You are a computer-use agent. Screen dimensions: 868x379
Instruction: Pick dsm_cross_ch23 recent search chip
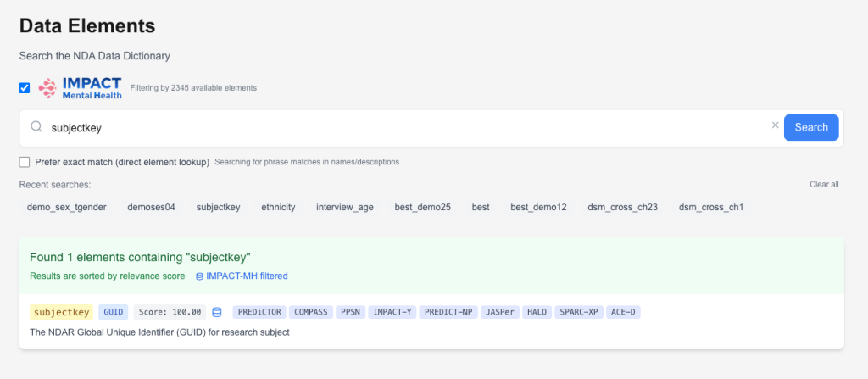(621, 207)
